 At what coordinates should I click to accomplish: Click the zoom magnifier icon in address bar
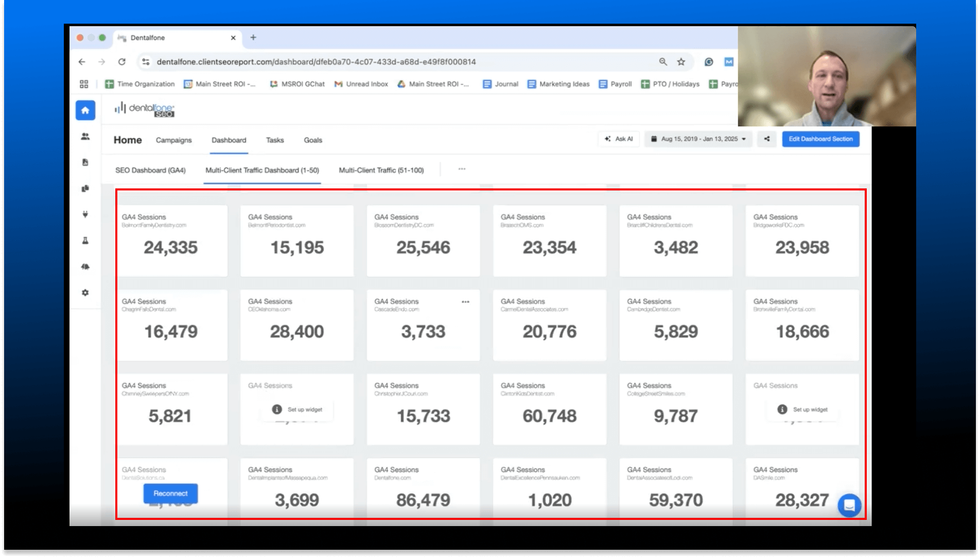click(x=663, y=62)
